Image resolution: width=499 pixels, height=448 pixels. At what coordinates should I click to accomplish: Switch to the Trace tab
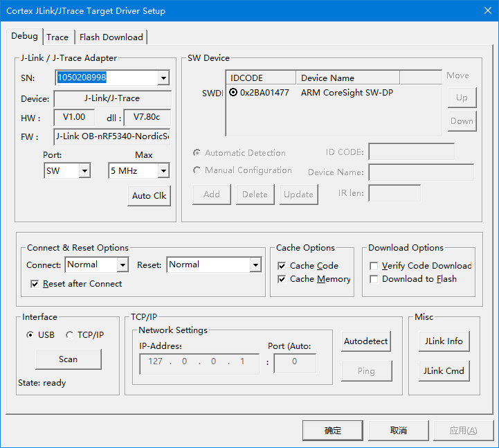click(57, 37)
